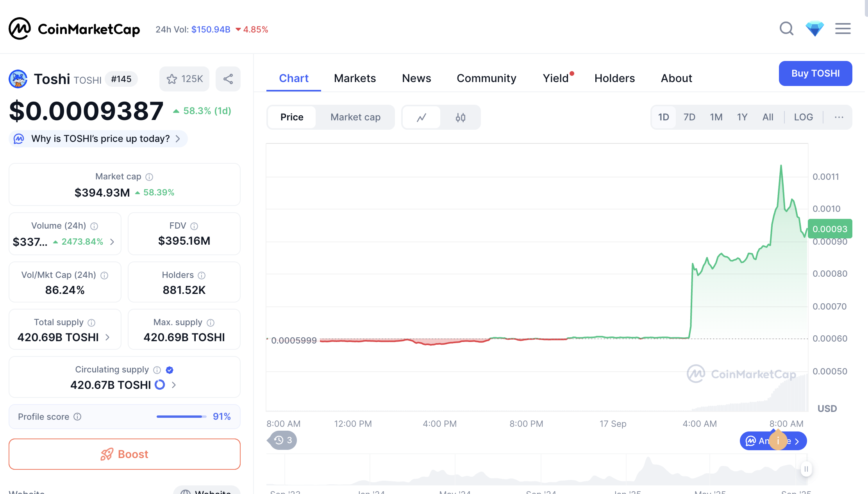868x494 pixels.
Task: Open the About tab
Action: click(676, 78)
